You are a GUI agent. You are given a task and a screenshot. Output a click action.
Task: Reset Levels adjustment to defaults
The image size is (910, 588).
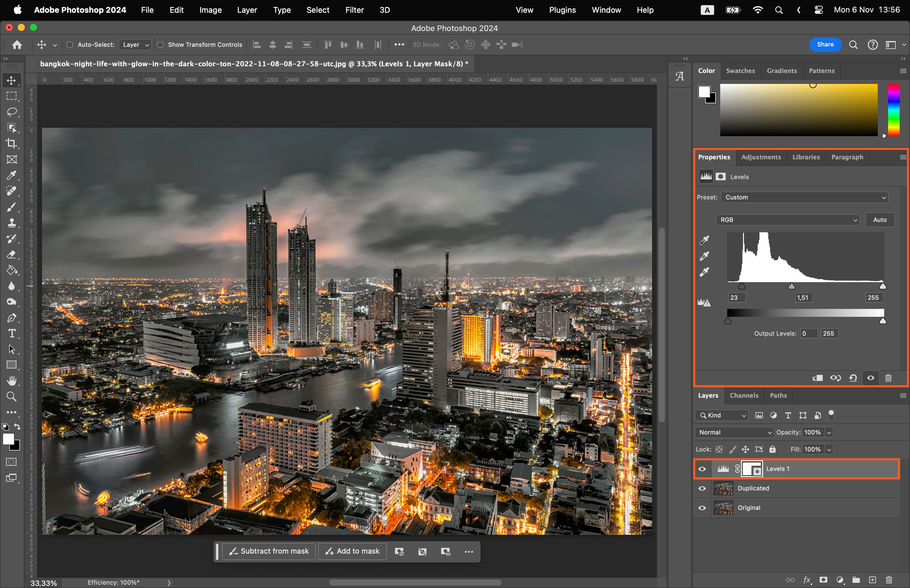pos(853,378)
